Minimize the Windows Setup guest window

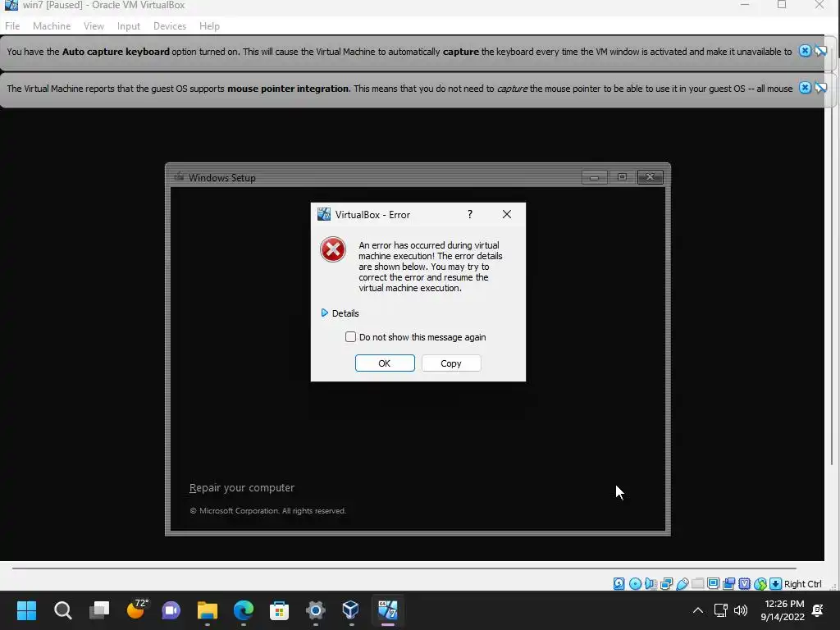594,177
